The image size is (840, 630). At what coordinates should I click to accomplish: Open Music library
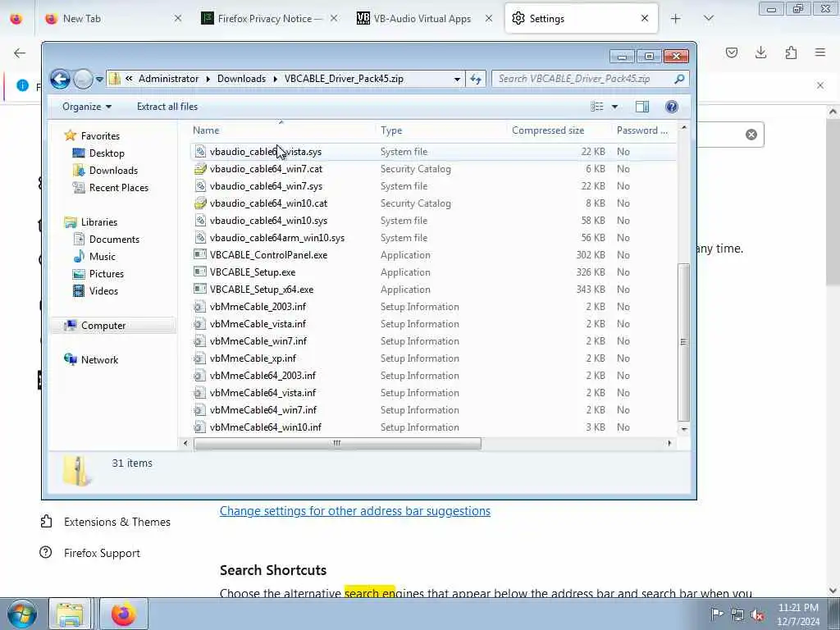pos(102,257)
